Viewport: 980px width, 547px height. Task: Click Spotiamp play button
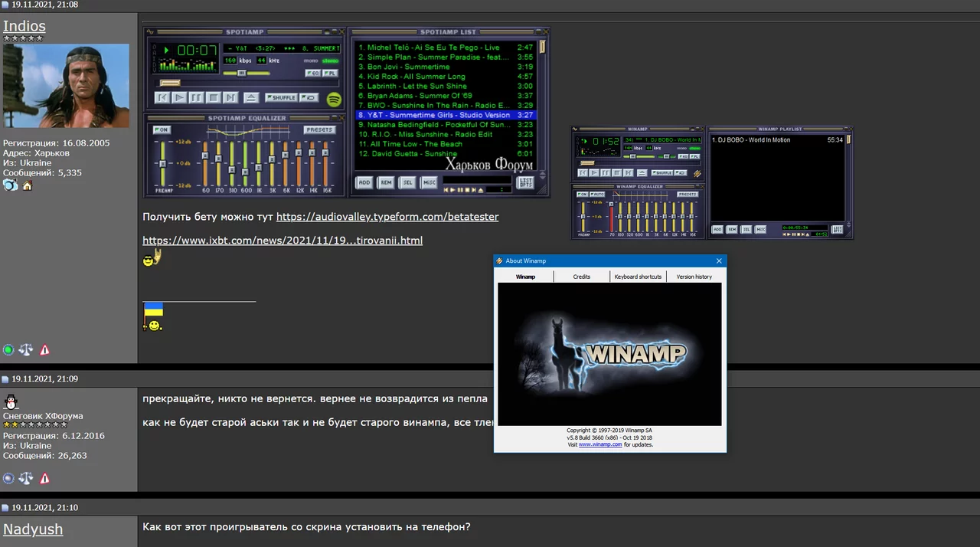click(x=179, y=97)
